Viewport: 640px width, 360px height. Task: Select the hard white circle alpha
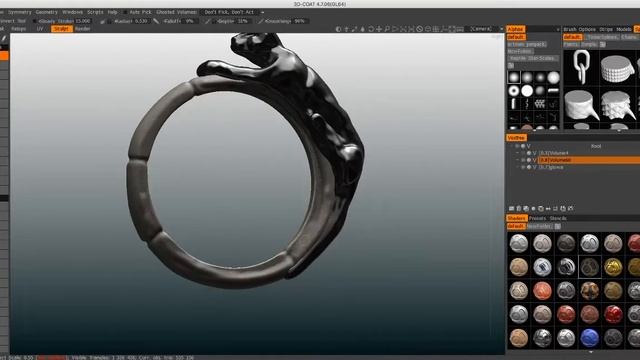coord(527,91)
